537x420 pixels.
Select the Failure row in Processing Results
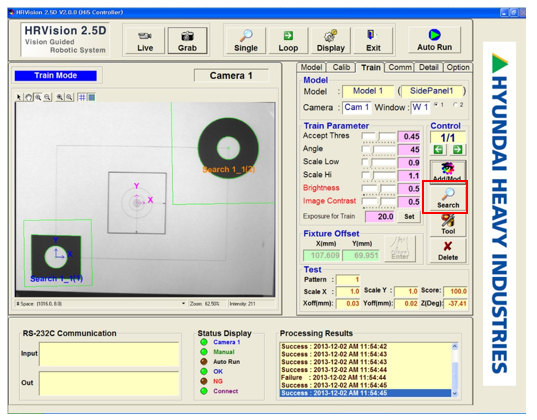pos(366,378)
